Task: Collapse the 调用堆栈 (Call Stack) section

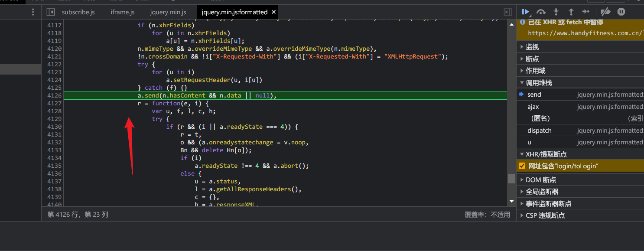Action: click(580, 83)
